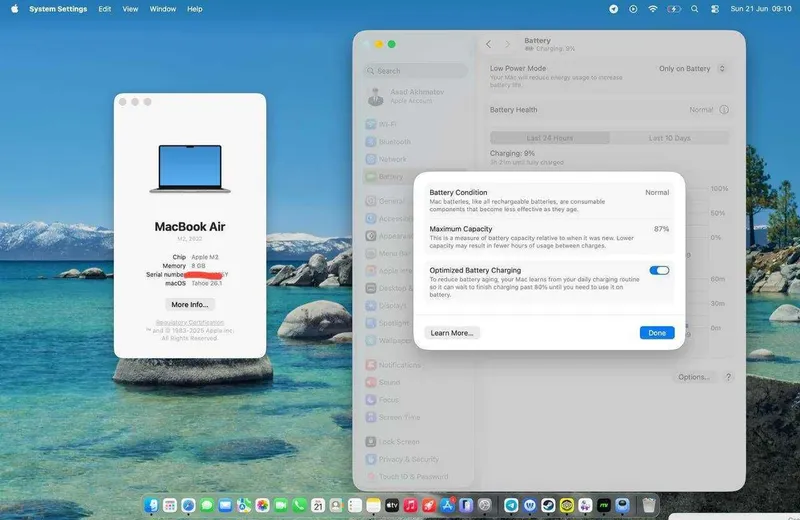Go forward with the right chevron in Settings

pos(507,44)
